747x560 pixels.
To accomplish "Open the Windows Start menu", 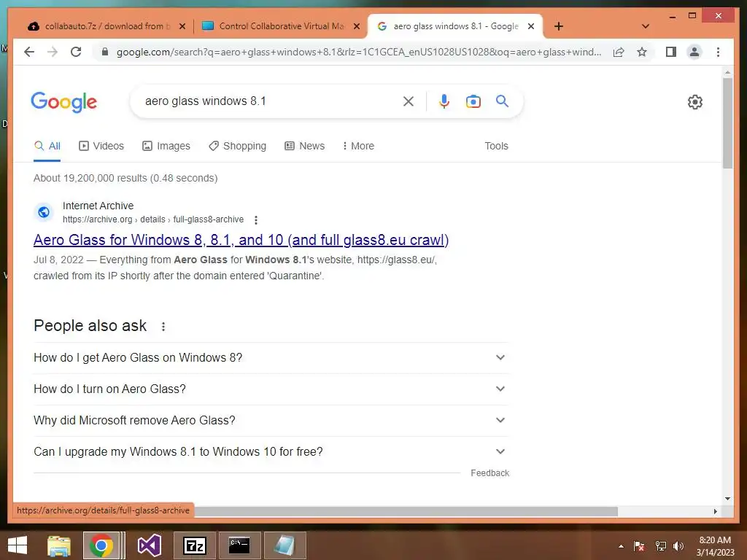I will point(18,545).
